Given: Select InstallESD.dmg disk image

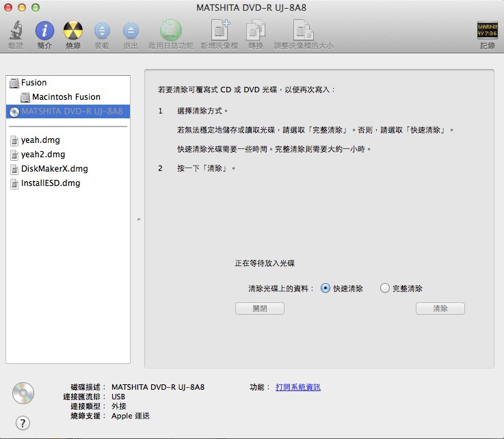Looking at the screenshot, I should click(68, 183).
